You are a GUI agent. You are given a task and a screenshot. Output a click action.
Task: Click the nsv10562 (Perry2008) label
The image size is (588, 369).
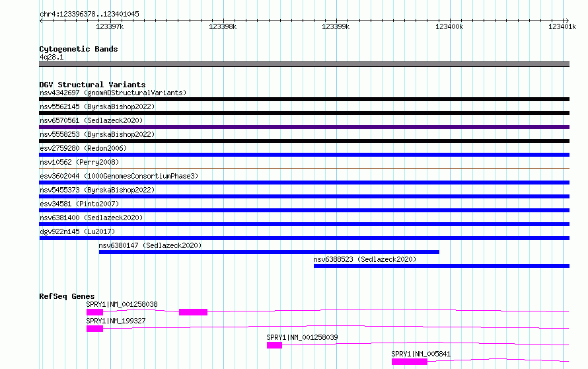(79, 162)
